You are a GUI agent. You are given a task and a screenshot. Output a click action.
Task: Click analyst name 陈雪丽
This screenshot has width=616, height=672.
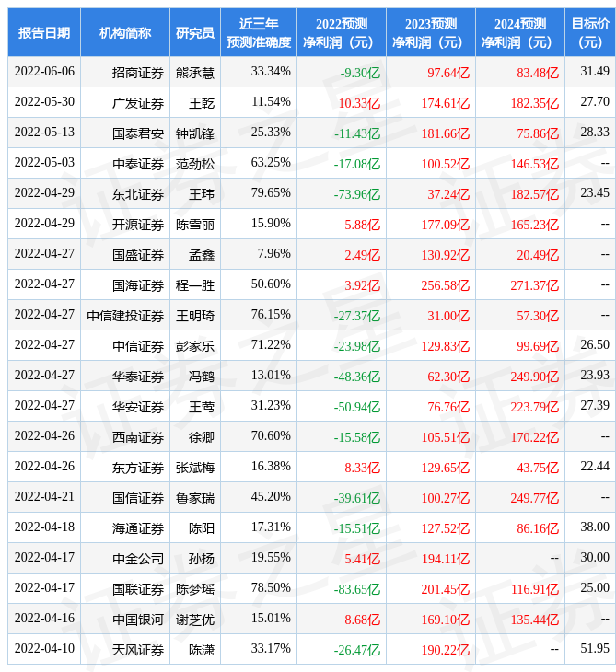tap(195, 225)
